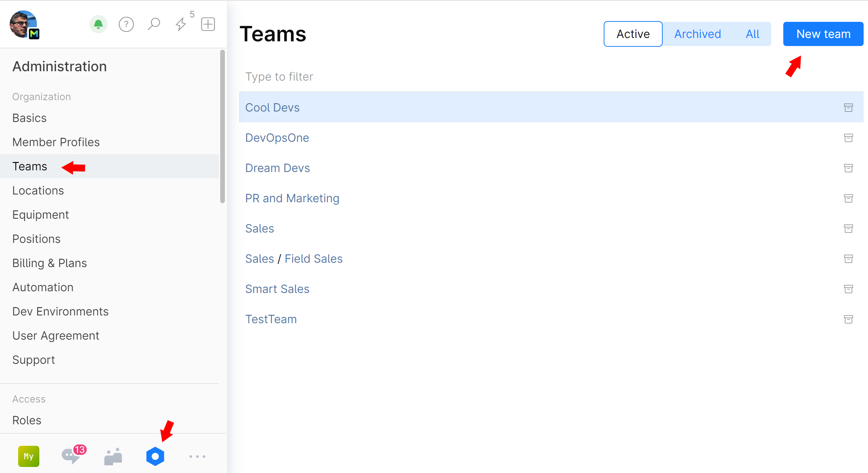Click the notifications bell icon

(x=98, y=24)
